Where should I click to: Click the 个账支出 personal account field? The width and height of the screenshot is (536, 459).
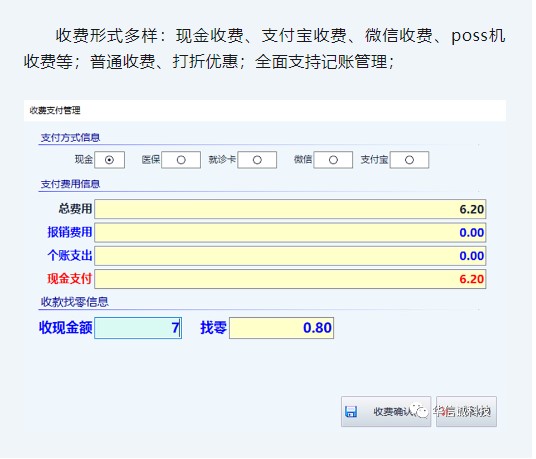[290, 256]
